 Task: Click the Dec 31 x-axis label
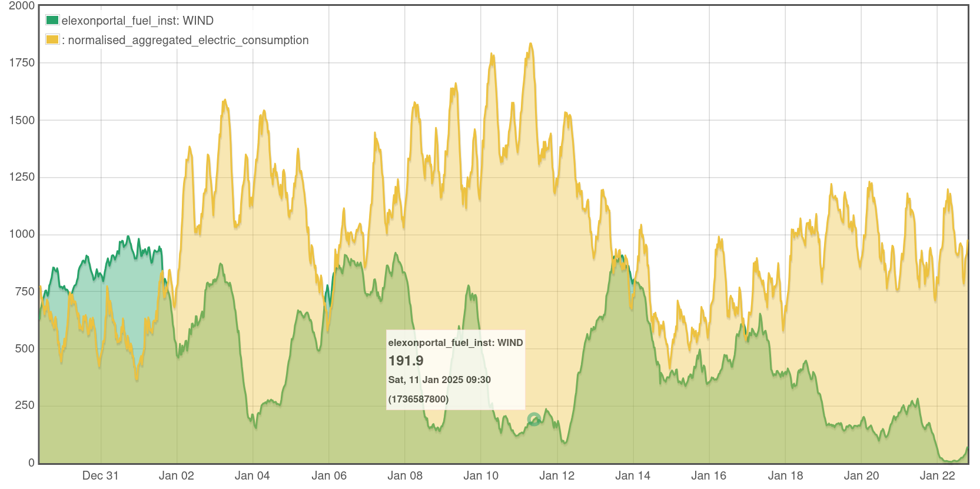point(100,475)
